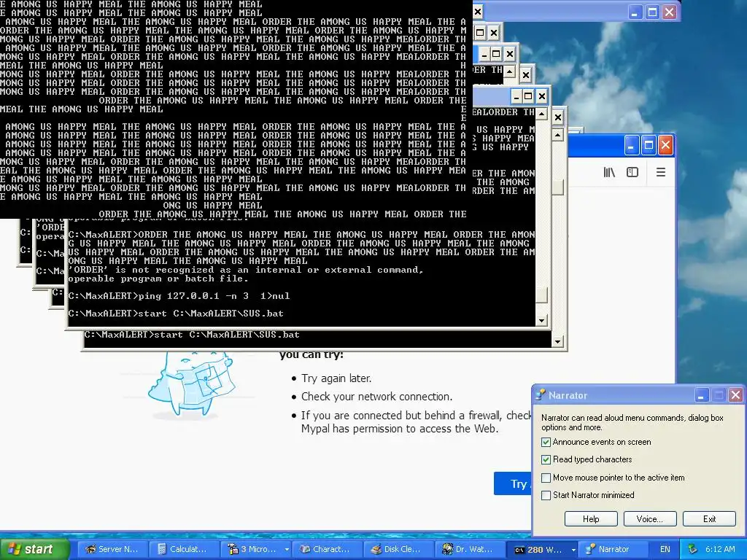Uncheck Announce events on screen
The image size is (747, 560).
(x=546, y=443)
